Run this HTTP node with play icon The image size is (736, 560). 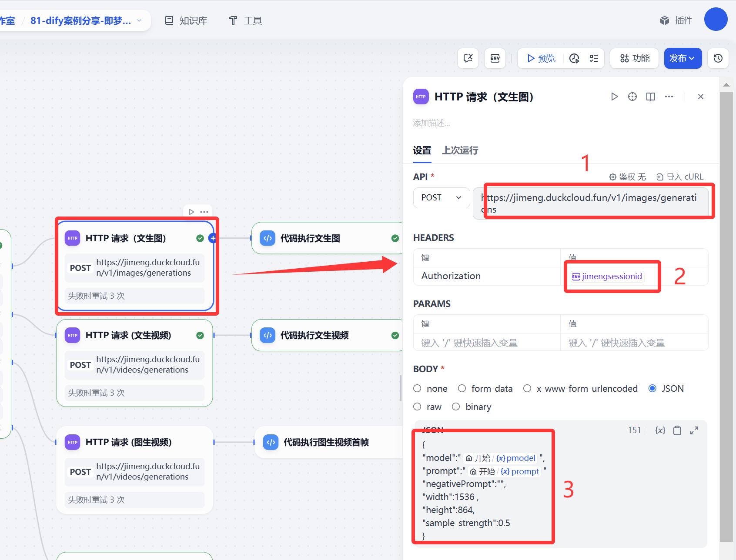pos(614,97)
